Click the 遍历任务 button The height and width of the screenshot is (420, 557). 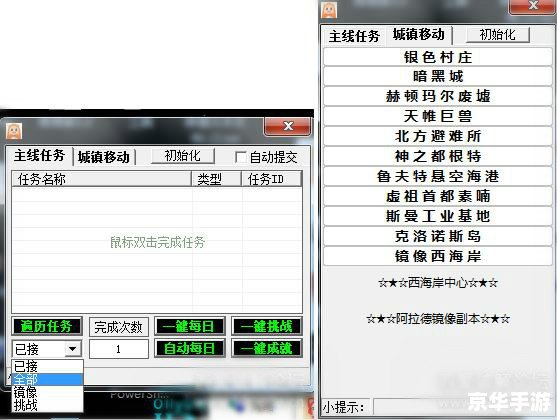(47, 326)
